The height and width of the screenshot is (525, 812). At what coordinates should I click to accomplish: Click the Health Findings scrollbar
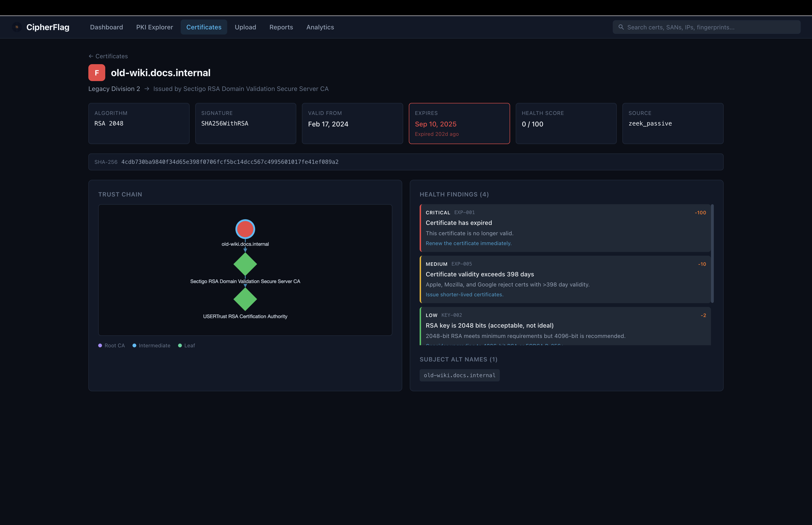[x=712, y=254]
